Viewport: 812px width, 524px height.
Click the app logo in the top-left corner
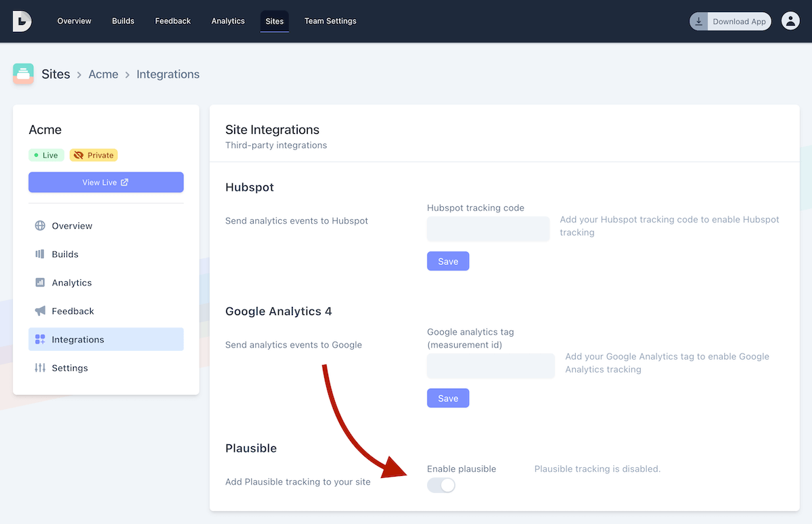click(22, 21)
